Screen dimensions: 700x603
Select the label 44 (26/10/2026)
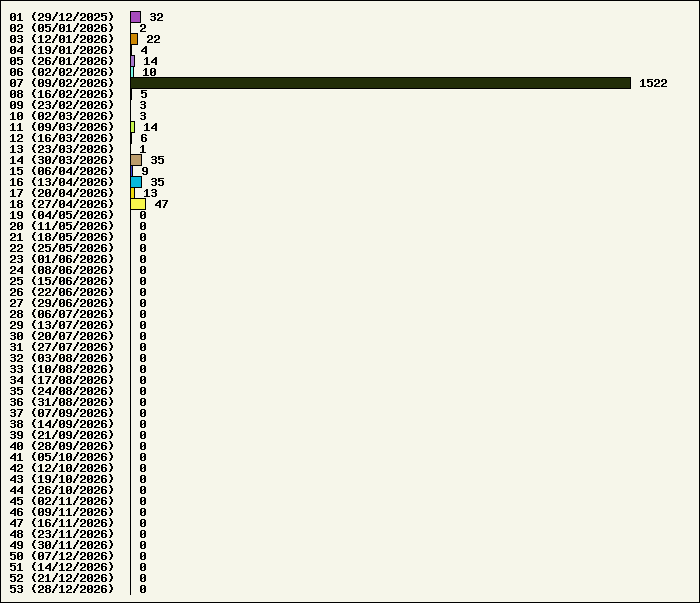61,490
